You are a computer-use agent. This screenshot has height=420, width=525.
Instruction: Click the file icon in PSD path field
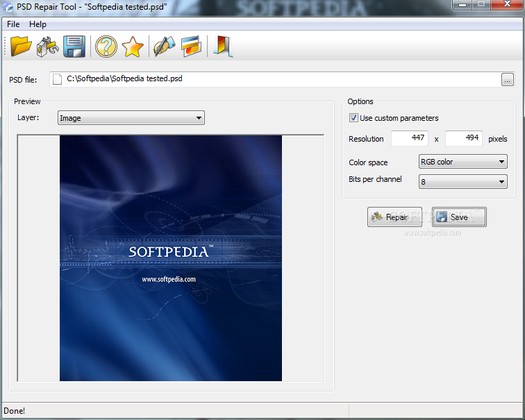(x=57, y=79)
